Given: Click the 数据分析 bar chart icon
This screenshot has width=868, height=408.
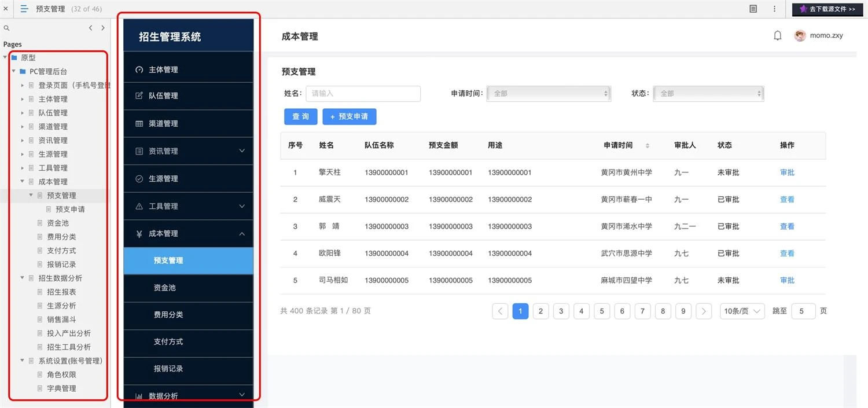Looking at the screenshot, I should [x=139, y=396].
